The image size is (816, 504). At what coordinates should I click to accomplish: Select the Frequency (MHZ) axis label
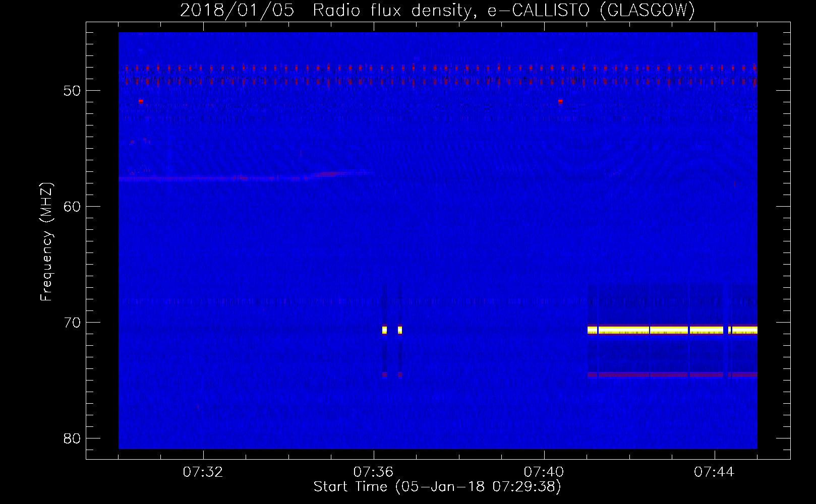46,242
